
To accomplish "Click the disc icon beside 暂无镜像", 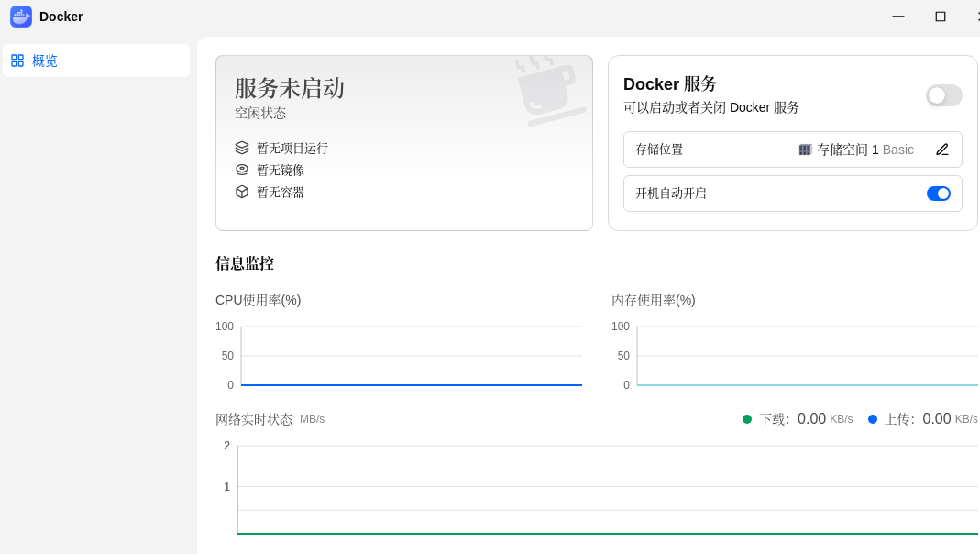I will (x=242, y=170).
